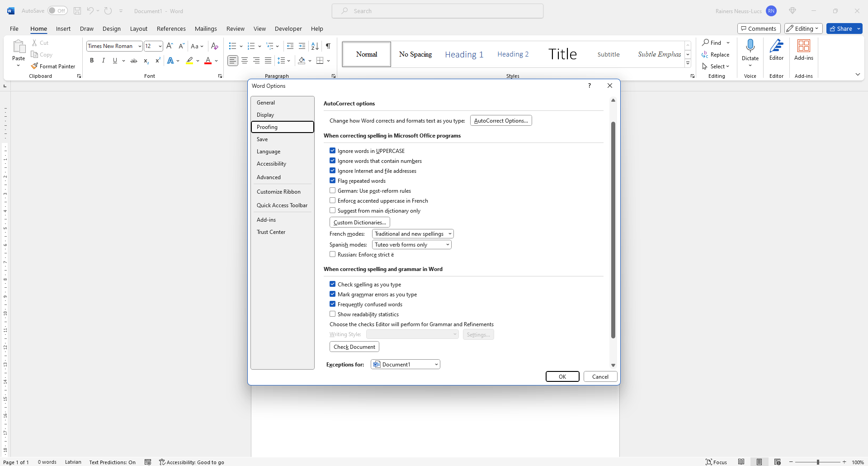Image resolution: width=868 pixels, height=466 pixels.
Task: Uncheck Ignore words in UPPERCASE
Action: (333, 151)
